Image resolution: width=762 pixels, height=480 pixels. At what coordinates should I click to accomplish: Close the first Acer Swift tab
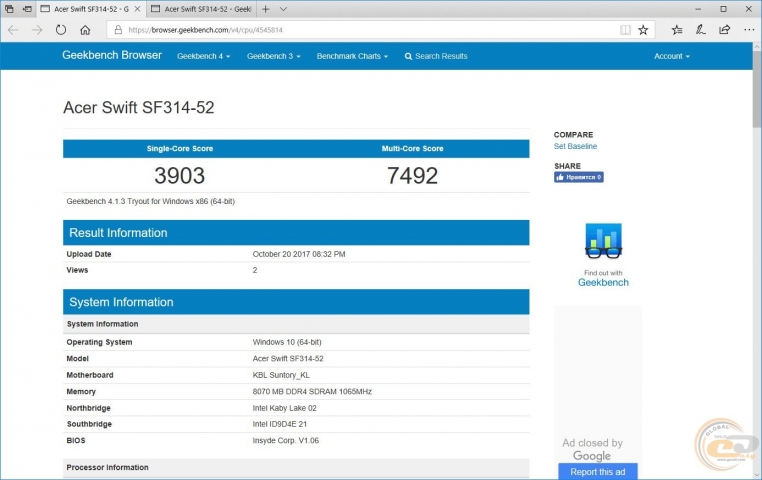point(138,9)
